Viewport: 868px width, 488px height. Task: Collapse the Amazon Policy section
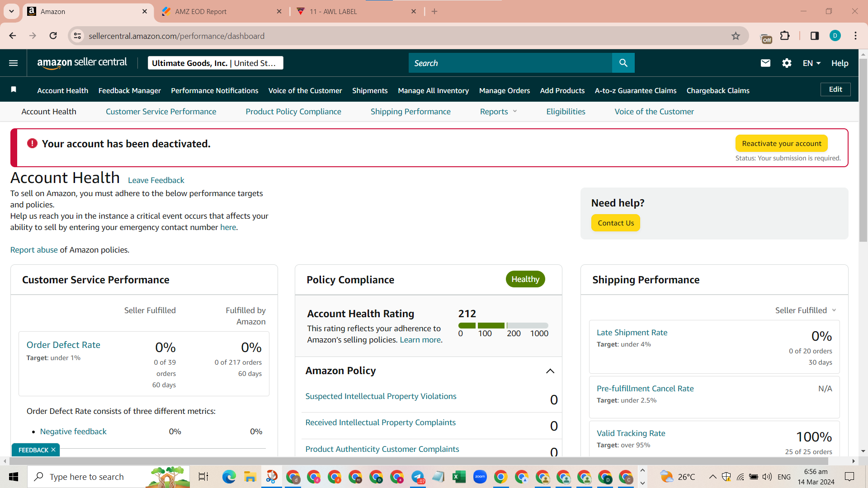(550, 371)
